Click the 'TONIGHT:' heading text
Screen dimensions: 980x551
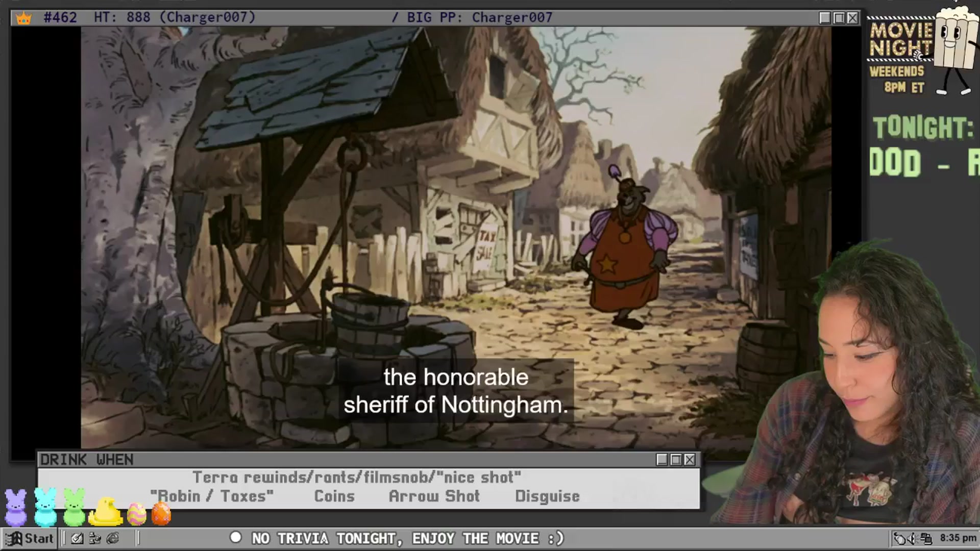pos(923,128)
